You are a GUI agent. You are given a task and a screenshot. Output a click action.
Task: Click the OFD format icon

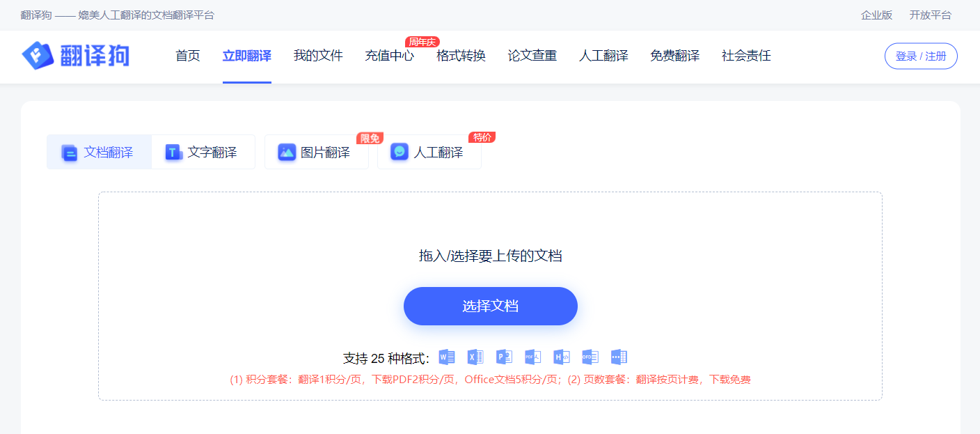(590, 357)
